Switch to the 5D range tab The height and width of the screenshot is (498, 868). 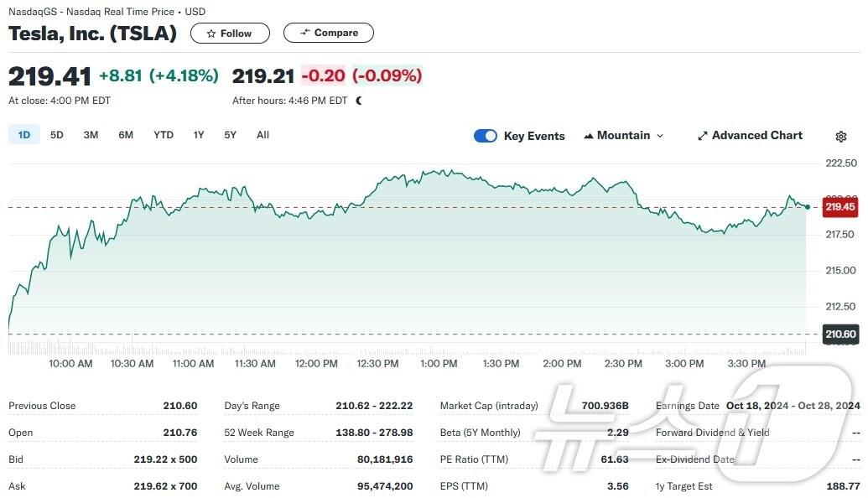point(57,135)
